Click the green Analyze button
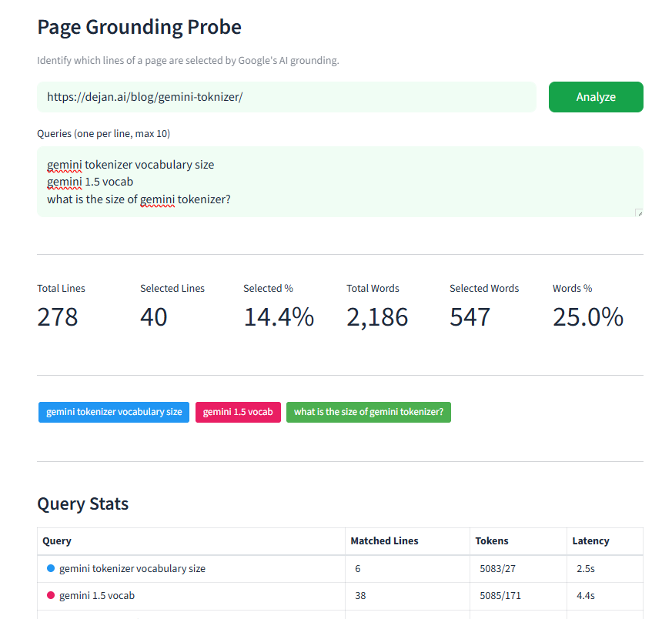Viewport: 672px width, 619px height. tap(596, 97)
